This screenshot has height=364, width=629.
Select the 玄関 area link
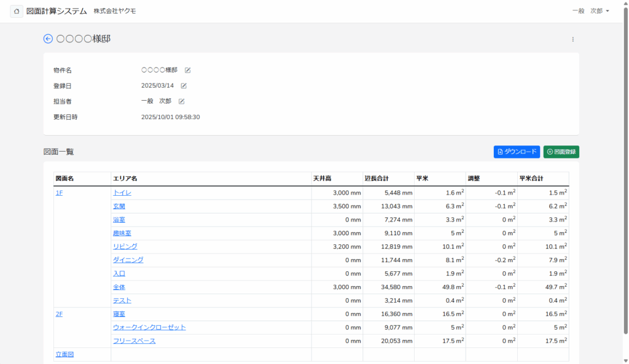click(x=119, y=206)
